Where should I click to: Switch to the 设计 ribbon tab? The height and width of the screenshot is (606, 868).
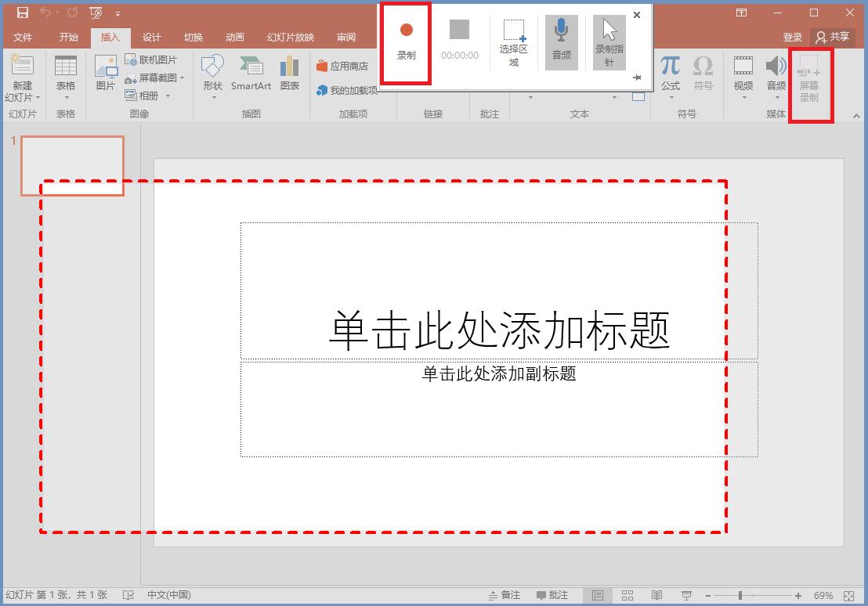tap(151, 37)
